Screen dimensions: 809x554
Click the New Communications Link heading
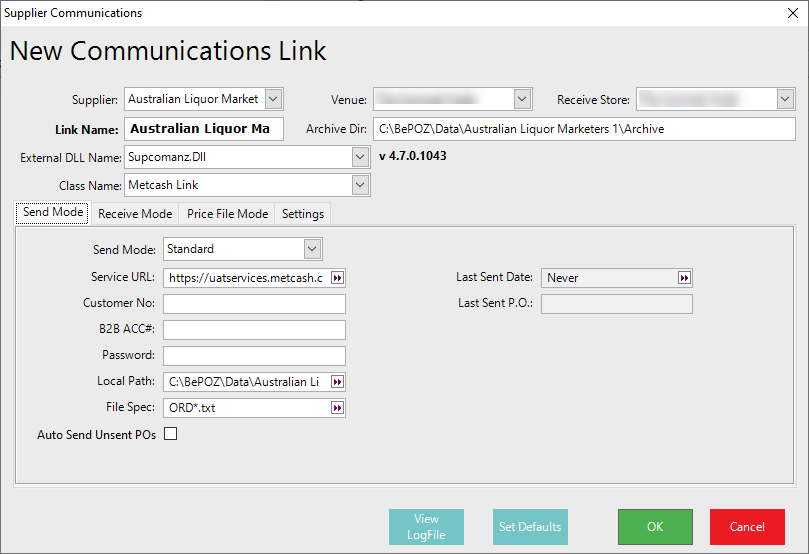click(x=168, y=51)
